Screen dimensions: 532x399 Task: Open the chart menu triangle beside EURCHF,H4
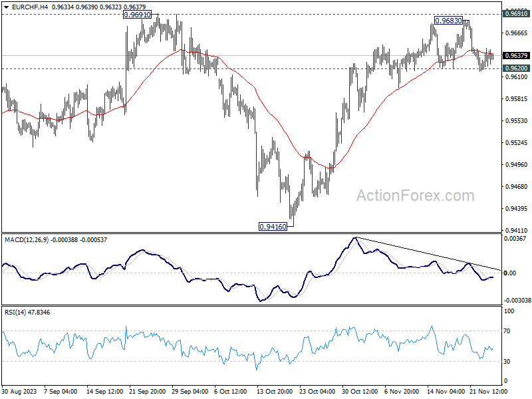[x=7, y=7]
